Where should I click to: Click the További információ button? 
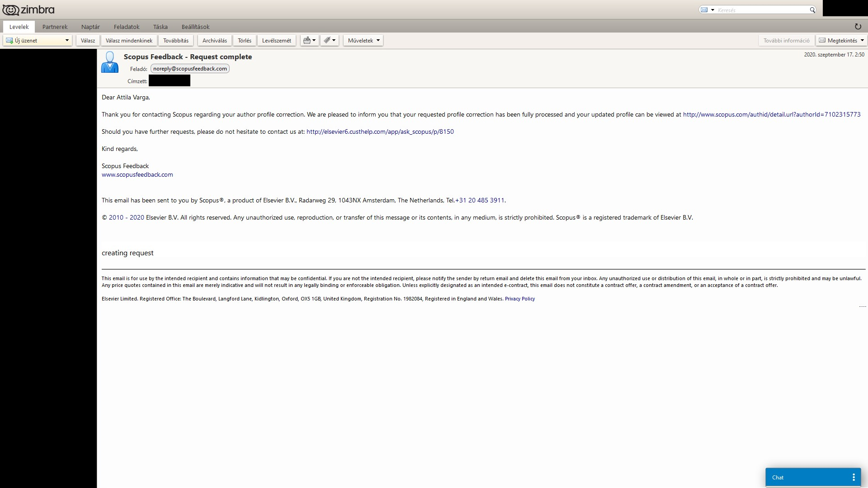[787, 40]
